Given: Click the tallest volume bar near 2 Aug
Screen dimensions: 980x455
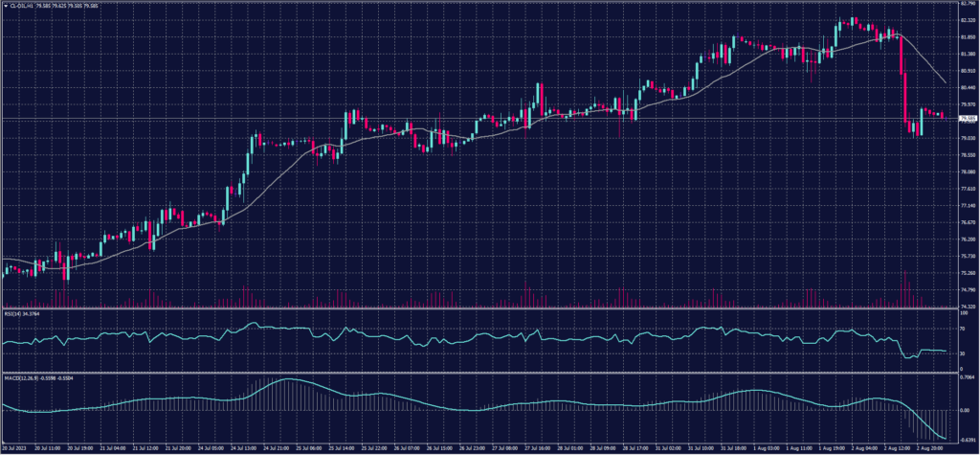Looking at the screenshot, I should point(904,287).
